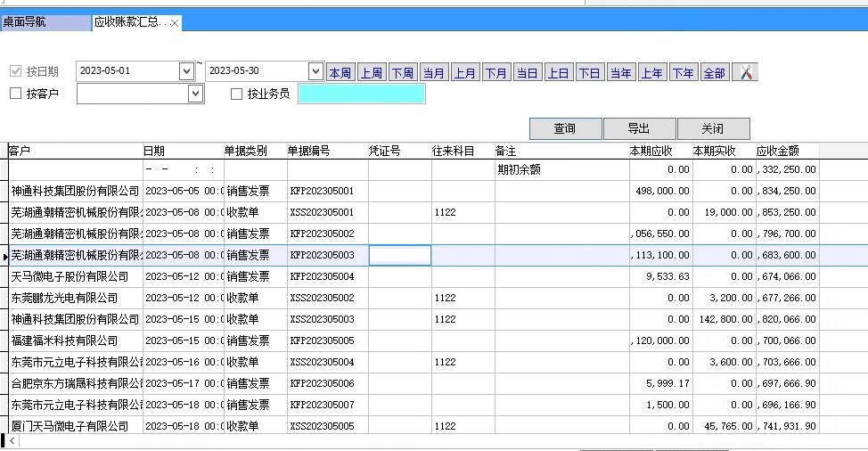Close the 应收账款汇总 tab with its X
The image size is (868, 451).
(174, 23)
